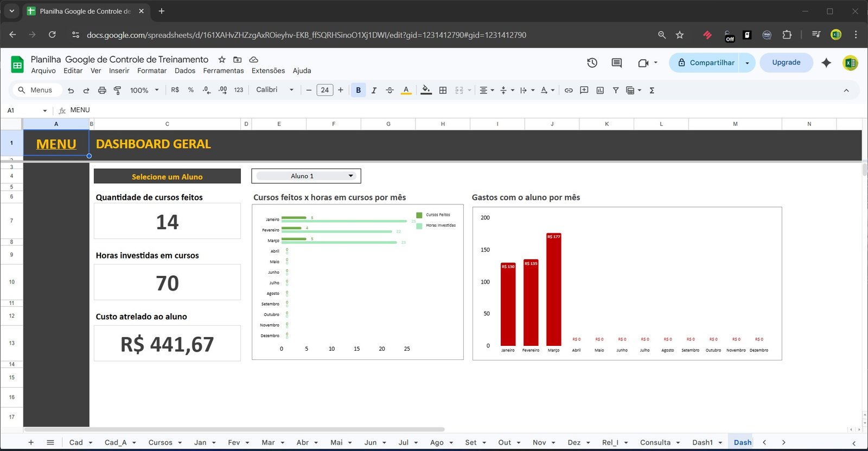Click the Redo icon in toolbar
Screen dimensions: 868x451
86,91
